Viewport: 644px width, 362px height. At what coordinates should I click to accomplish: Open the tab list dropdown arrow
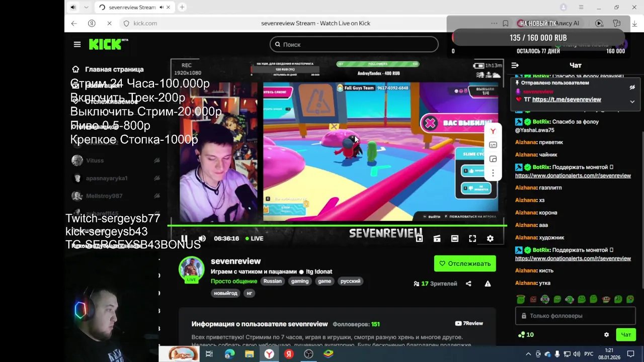tap(86, 7)
